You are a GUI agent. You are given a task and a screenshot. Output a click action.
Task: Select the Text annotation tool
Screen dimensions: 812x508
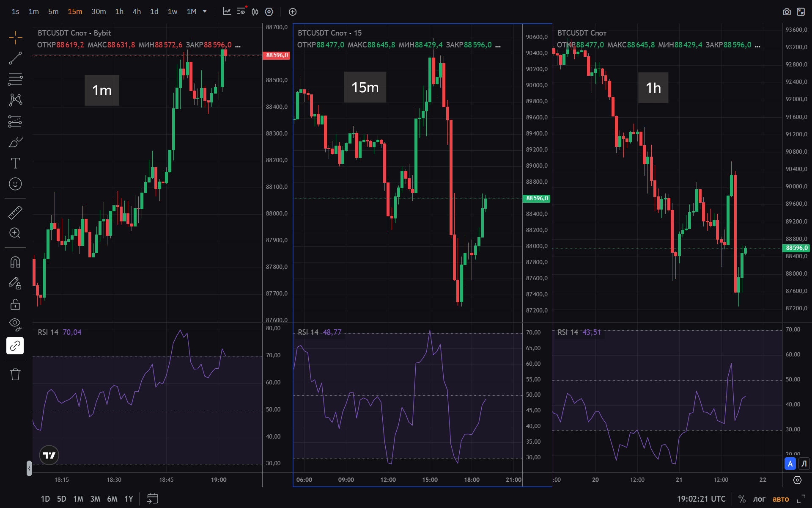[x=15, y=163]
